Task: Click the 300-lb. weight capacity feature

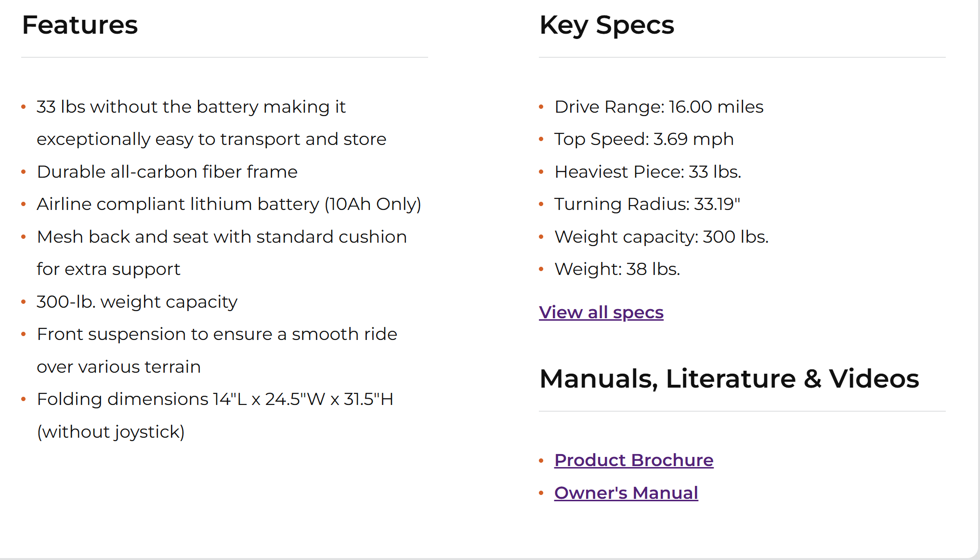Action: click(x=137, y=302)
